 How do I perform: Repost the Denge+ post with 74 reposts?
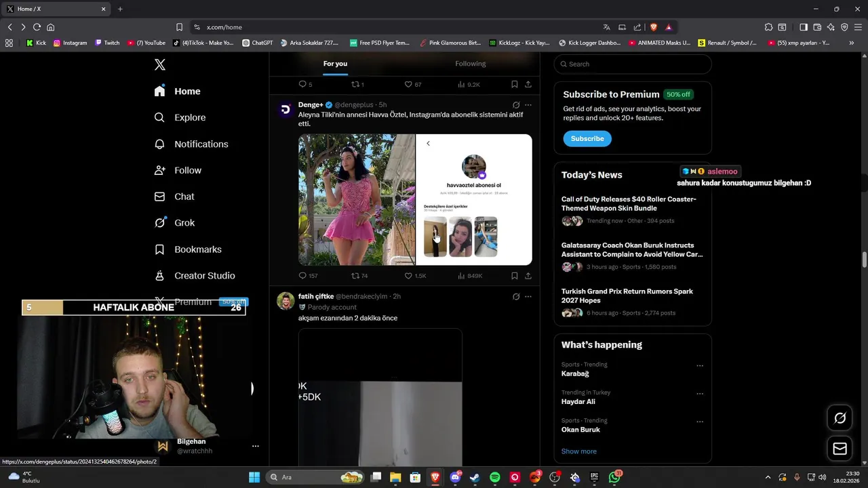[x=359, y=276]
